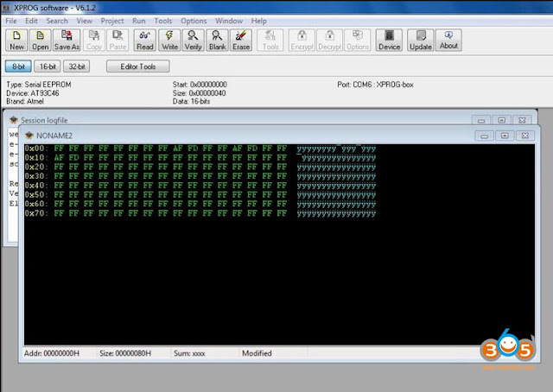This screenshot has height=392, width=553.
Task: Click the Paste toolbar icon
Action: tap(118, 41)
